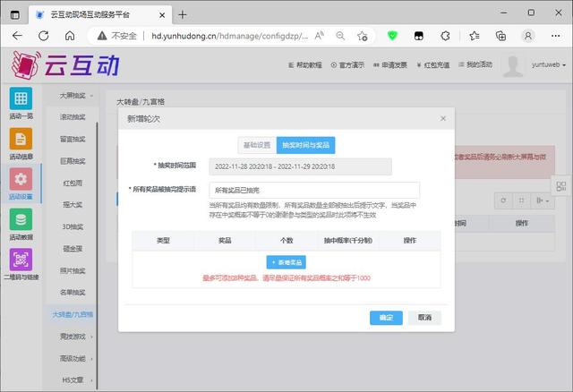The height and width of the screenshot is (392, 573).
Task: Open the 我的活动 link
Action: pyautogui.click(x=475, y=64)
